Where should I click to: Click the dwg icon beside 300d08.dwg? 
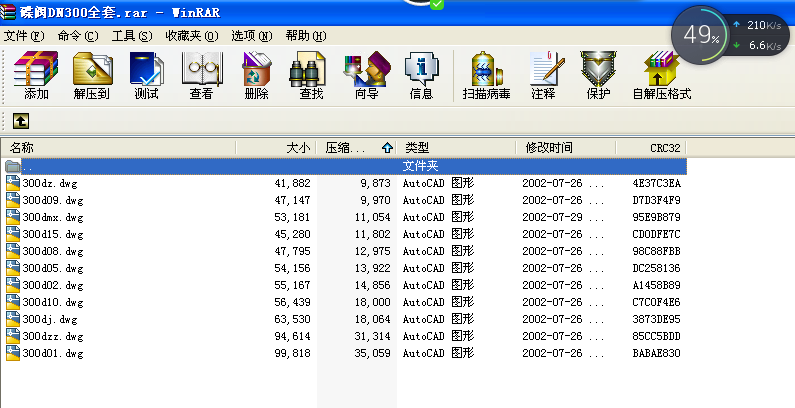pyautogui.click(x=13, y=251)
